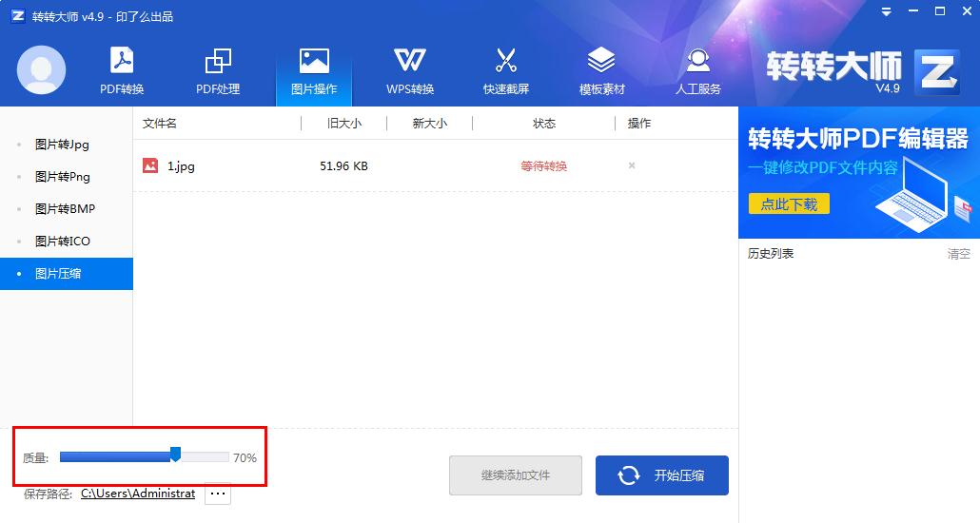The width and height of the screenshot is (980, 523).
Task: Select the 图片操作 toolbar tab
Action: [x=314, y=70]
